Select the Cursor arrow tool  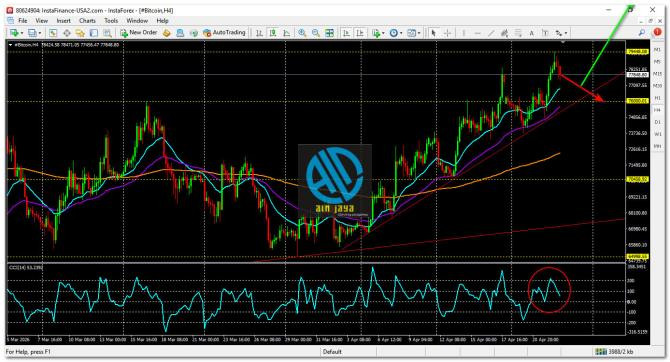click(434, 32)
